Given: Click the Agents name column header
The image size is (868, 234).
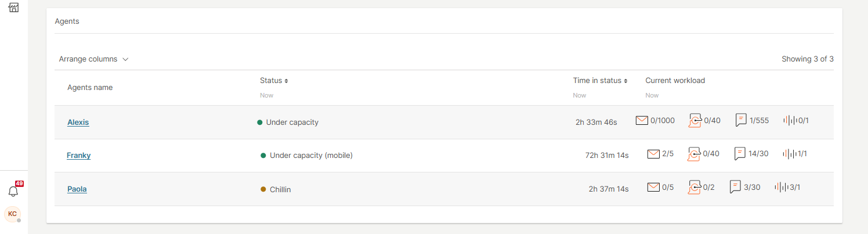Looking at the screenshot, I should pos(90,88).
